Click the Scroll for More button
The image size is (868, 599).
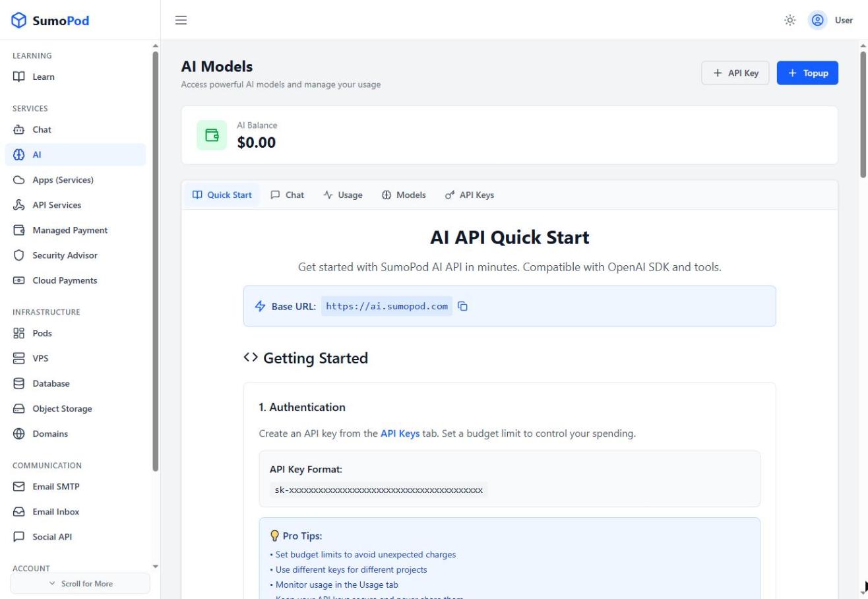tap(80, 583)
